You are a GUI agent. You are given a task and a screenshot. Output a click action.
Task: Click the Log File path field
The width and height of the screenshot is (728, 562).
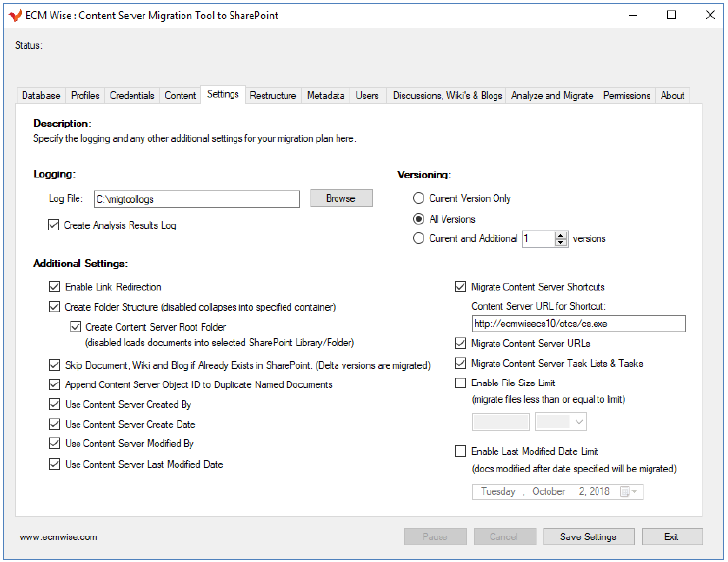196,199
